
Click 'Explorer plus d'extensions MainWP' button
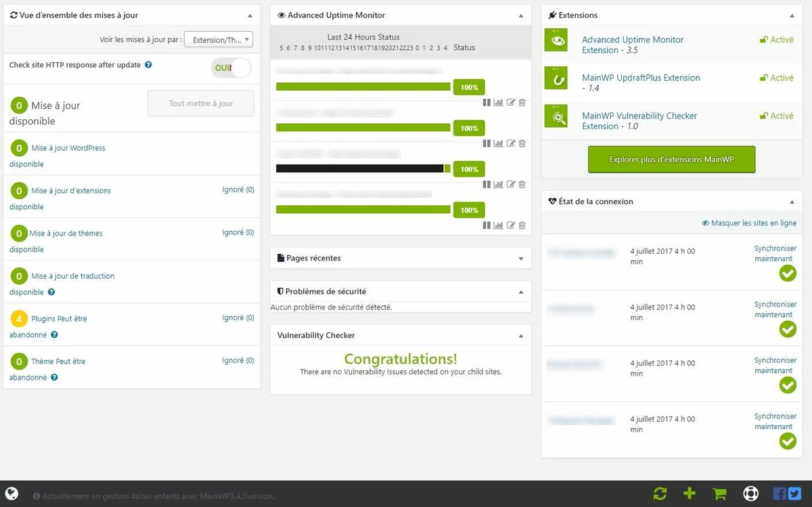671,160
